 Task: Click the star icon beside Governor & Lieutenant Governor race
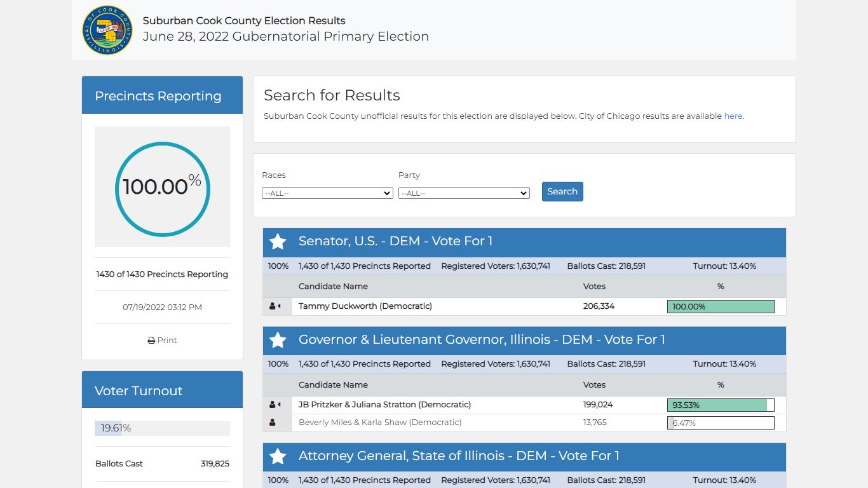(278, 340)
